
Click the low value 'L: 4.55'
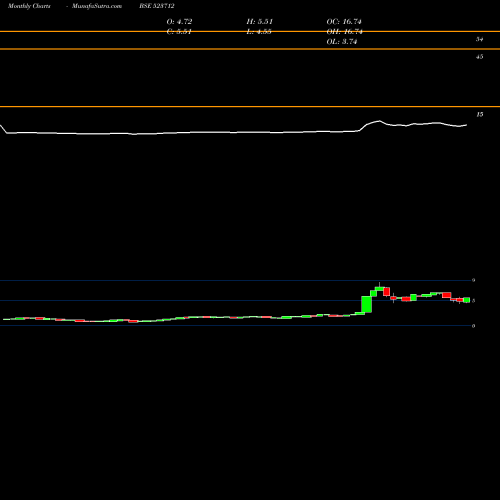tap(259, 32)
